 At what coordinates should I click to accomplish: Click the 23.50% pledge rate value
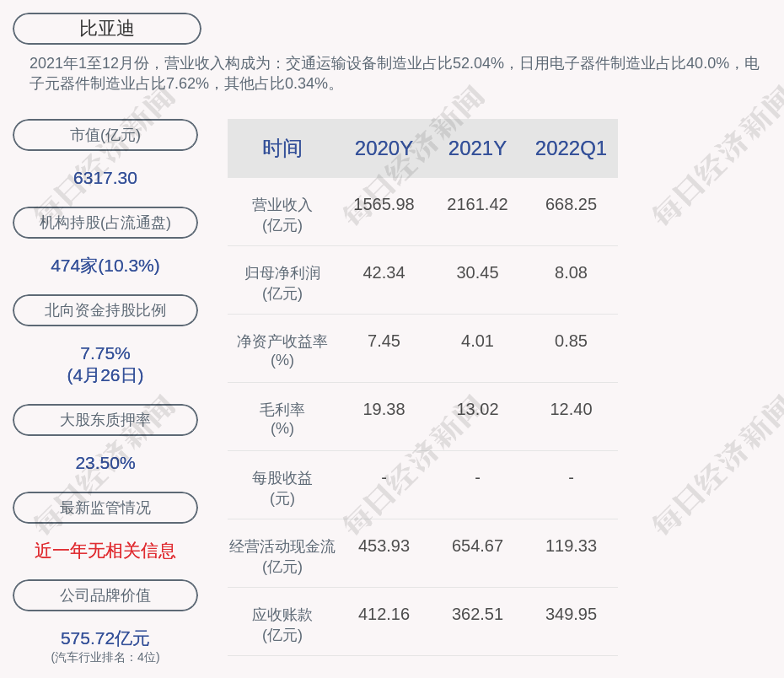click(105, 463)
